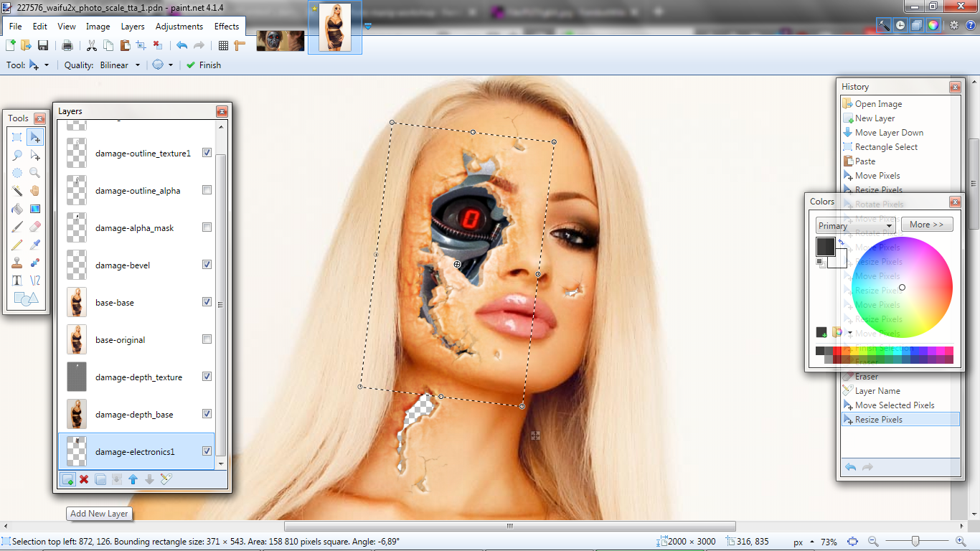Open layer properties icon

(x=166, y=479)
